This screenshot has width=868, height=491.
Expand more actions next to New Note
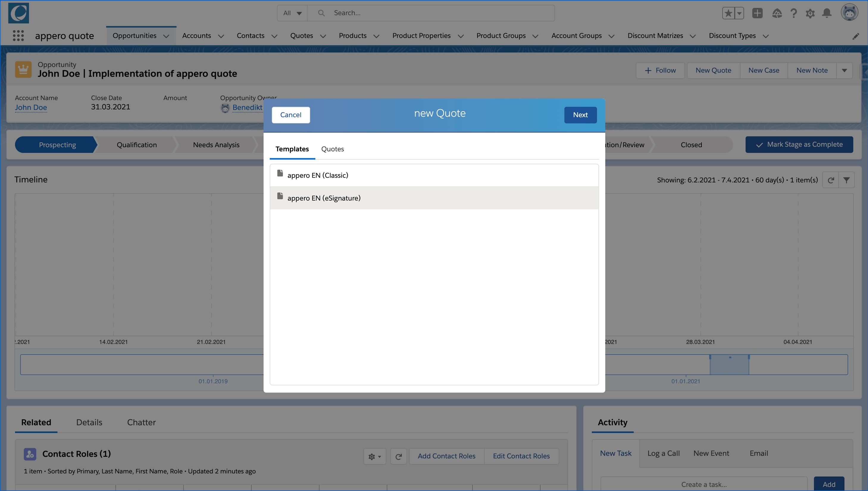click(844, 71)
